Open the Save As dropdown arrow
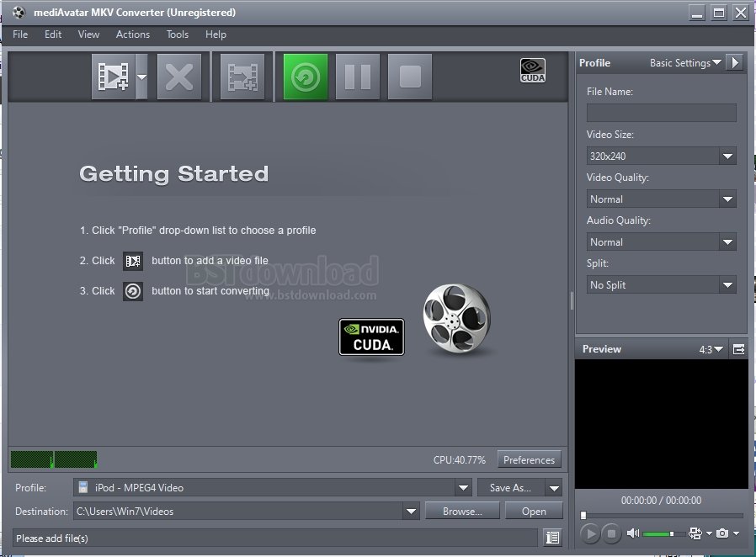The width and height of the screenshot is (756, 557). [555, 488]
